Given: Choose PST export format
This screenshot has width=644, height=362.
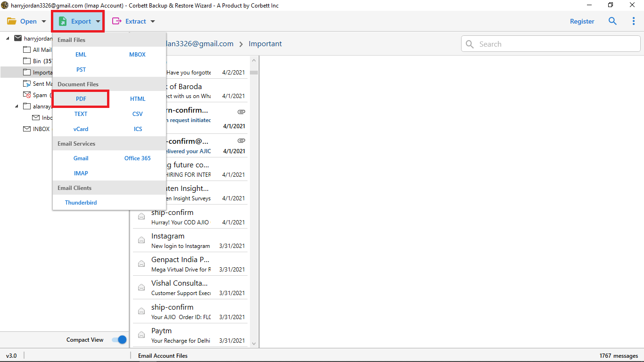Looking at the screenshot, I should coord(81,70).
